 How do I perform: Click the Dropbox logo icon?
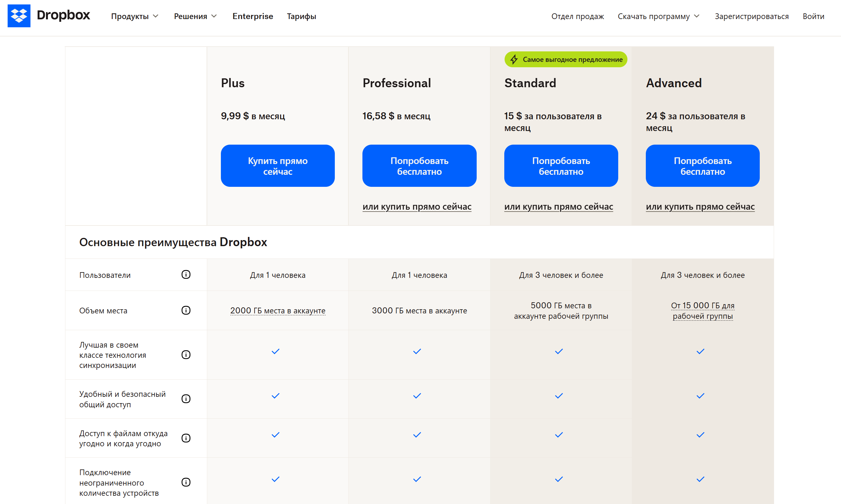19,16
